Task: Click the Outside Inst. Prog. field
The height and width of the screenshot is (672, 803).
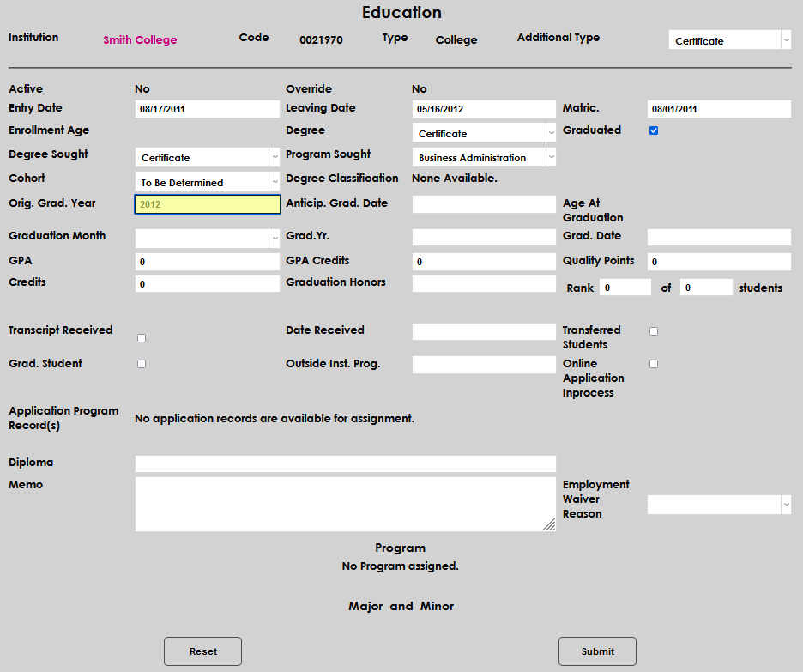Action: [x=484, y=365]
